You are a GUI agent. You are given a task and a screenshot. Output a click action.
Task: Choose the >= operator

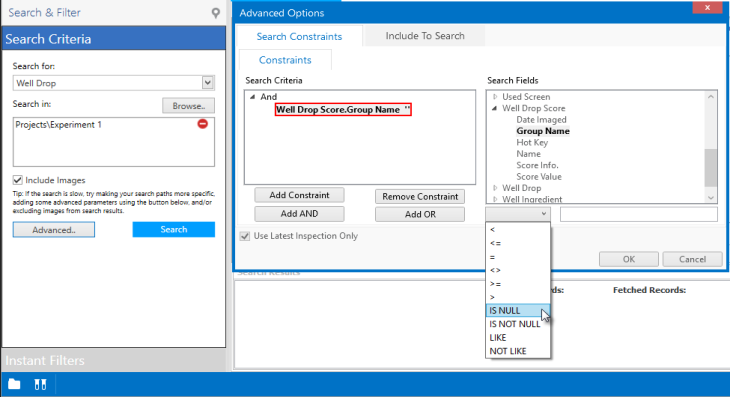(518, 284)
